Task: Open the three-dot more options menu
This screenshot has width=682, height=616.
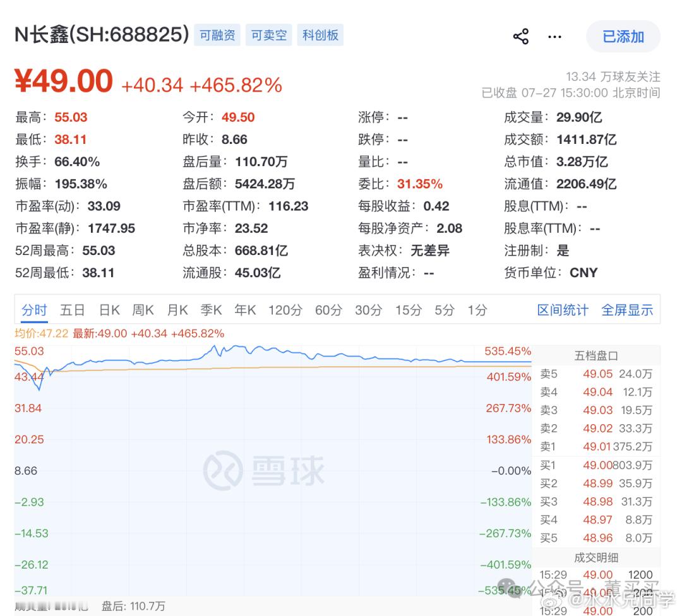Action: click(x=554, y=37)
